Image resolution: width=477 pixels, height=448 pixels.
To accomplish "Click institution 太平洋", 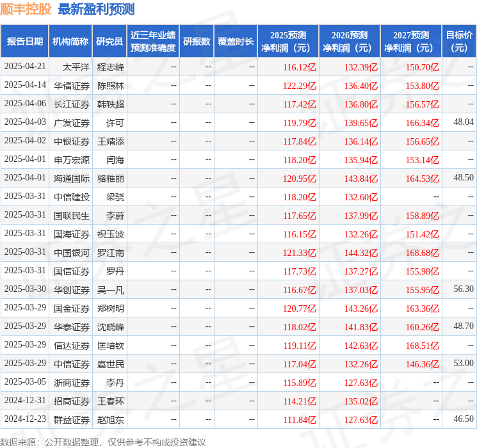I will pyautogui.click(x=76, y=67).
